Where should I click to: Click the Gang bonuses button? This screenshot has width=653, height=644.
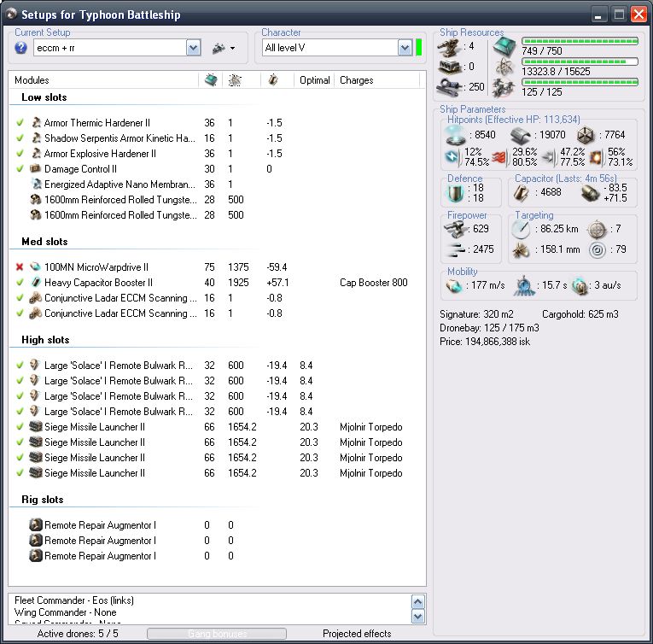(217, 634)
